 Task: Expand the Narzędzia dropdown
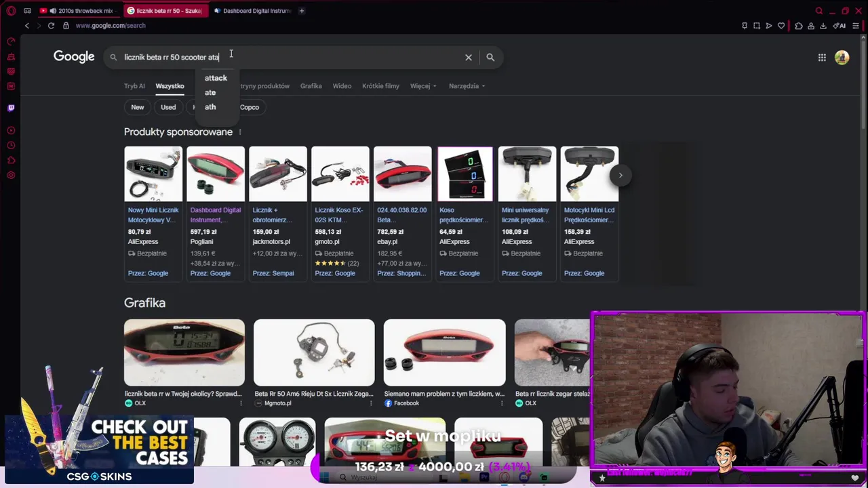[x=467, y=86]
